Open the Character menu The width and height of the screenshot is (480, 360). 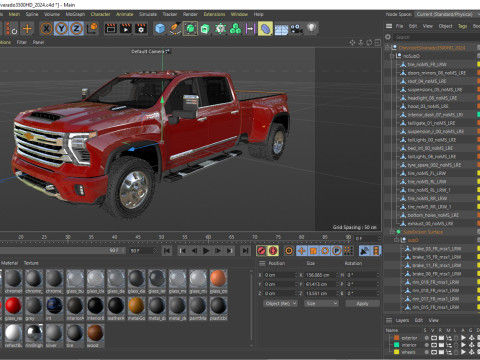coord(100,14)
